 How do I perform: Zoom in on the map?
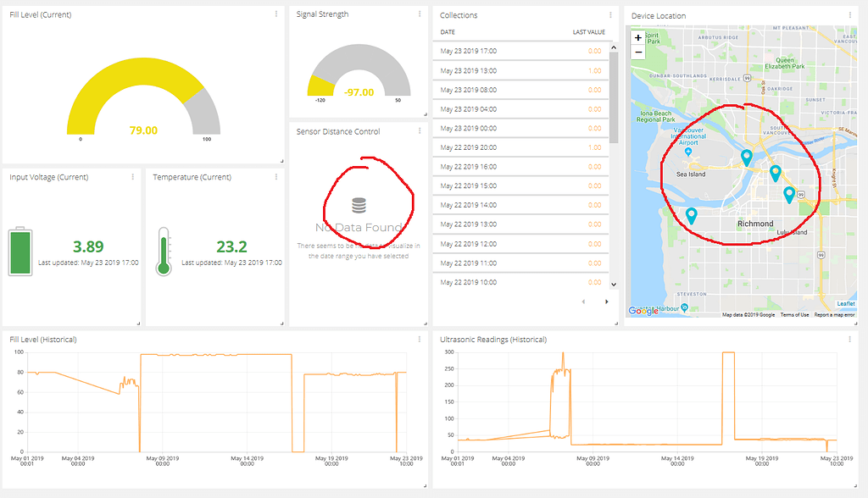pos(638,37)
